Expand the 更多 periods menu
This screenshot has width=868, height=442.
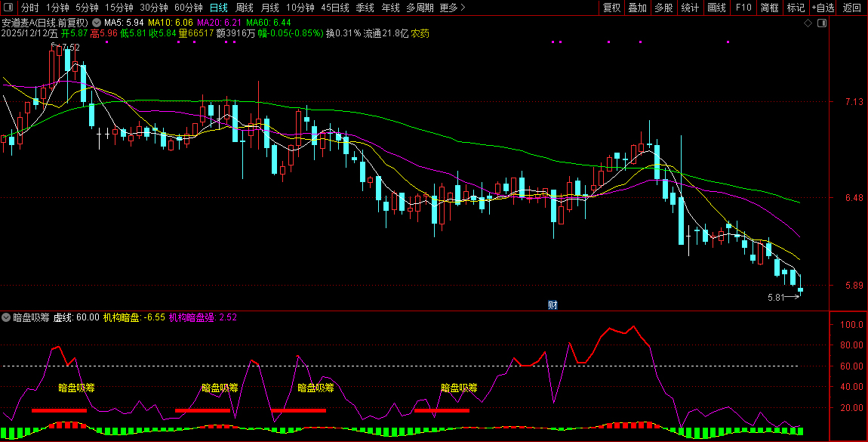click(452, 8)
